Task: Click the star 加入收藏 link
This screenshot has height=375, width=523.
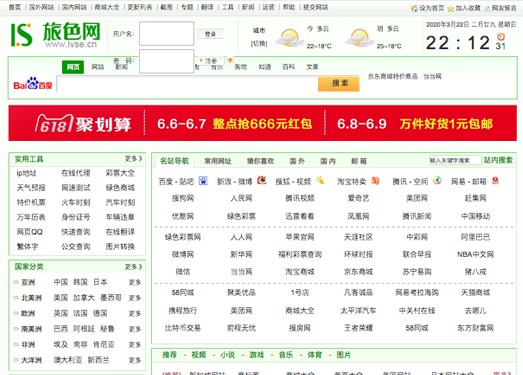Action: [x=464, y=8]
